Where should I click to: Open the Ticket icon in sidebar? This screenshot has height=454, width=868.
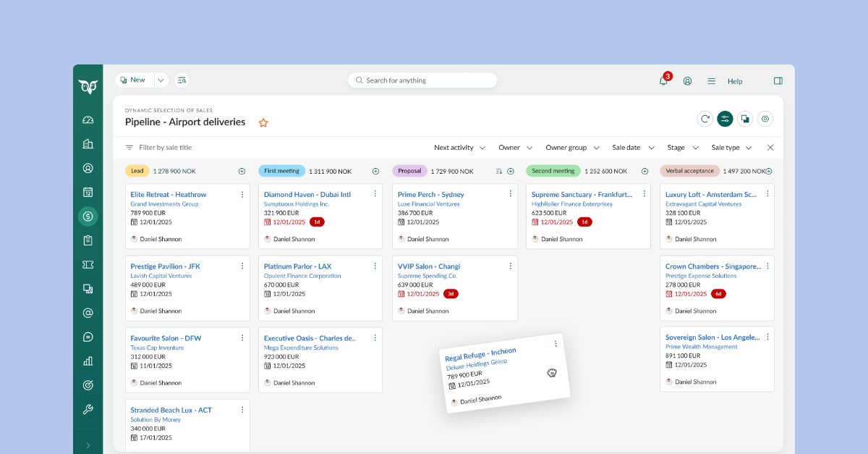point(88,264)
